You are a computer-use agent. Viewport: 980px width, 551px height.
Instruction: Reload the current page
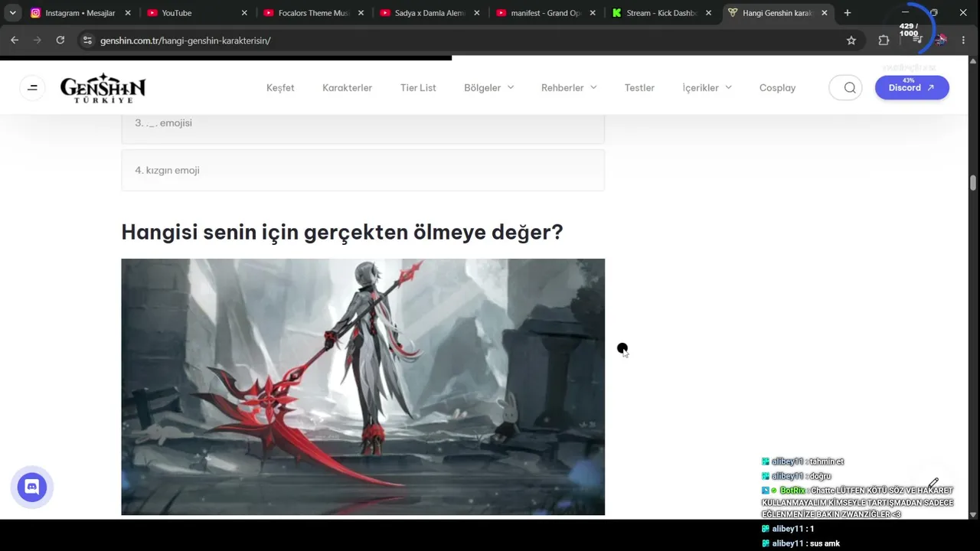click(x=60, y=41)
